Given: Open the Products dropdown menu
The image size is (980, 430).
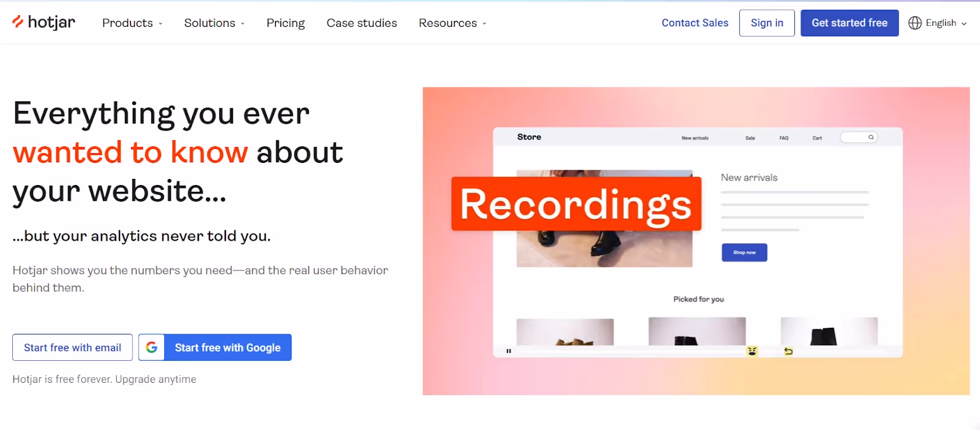Looking at the screenshot, I should (132, 23).
